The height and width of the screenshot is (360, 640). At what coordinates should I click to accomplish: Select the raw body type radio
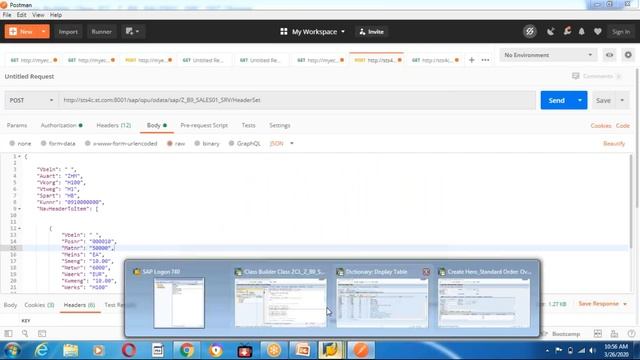(170, 143)
